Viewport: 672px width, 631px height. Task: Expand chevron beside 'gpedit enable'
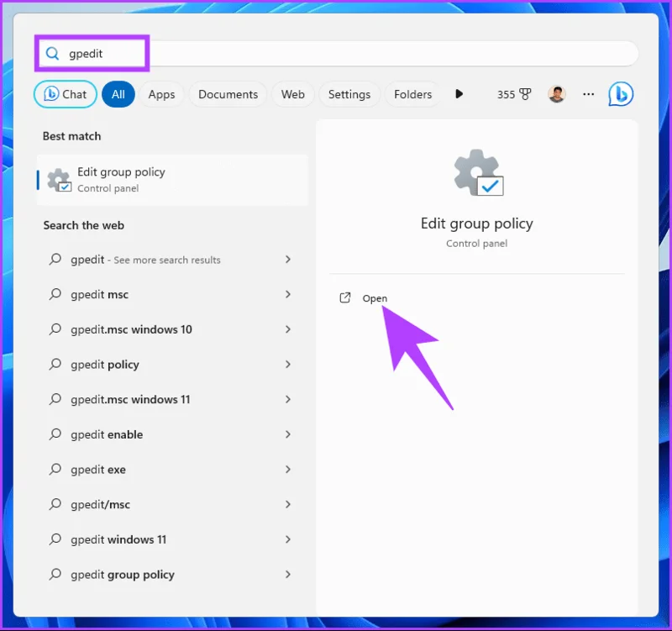pos(288,434)
